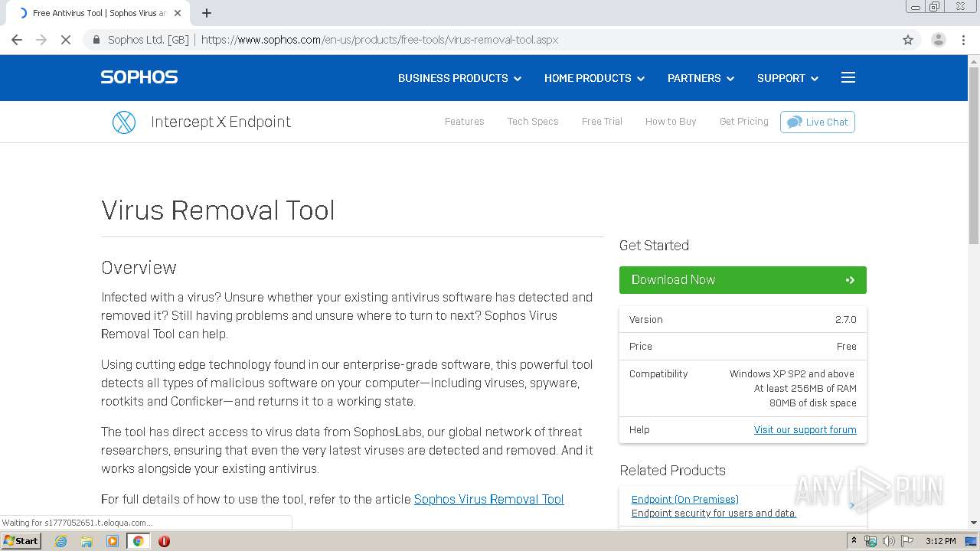Click the green Download Now button

point(743,280)
